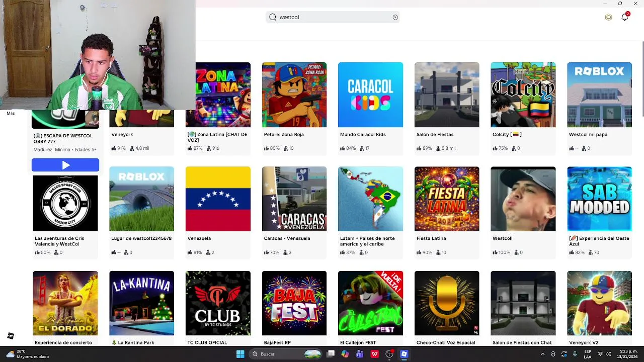Click 'Madurez: Mínima • Edades 5+' text
The image size is (644, 362).
point(65,149)
